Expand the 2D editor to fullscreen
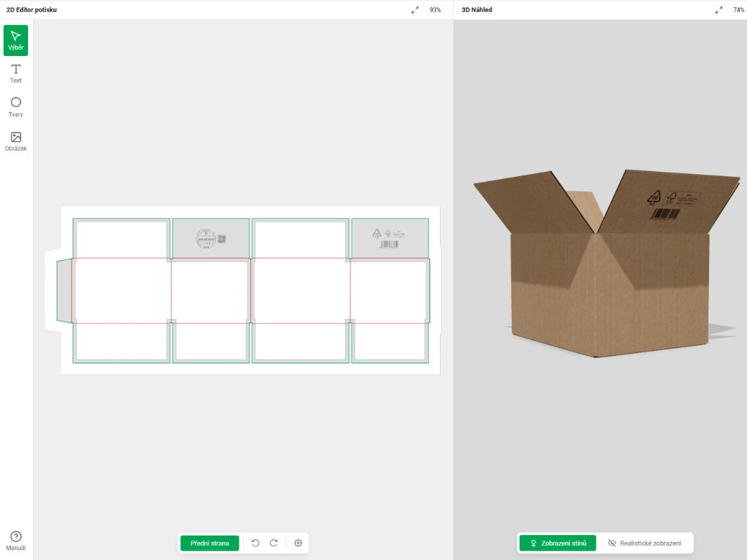 tap(415, 10)
